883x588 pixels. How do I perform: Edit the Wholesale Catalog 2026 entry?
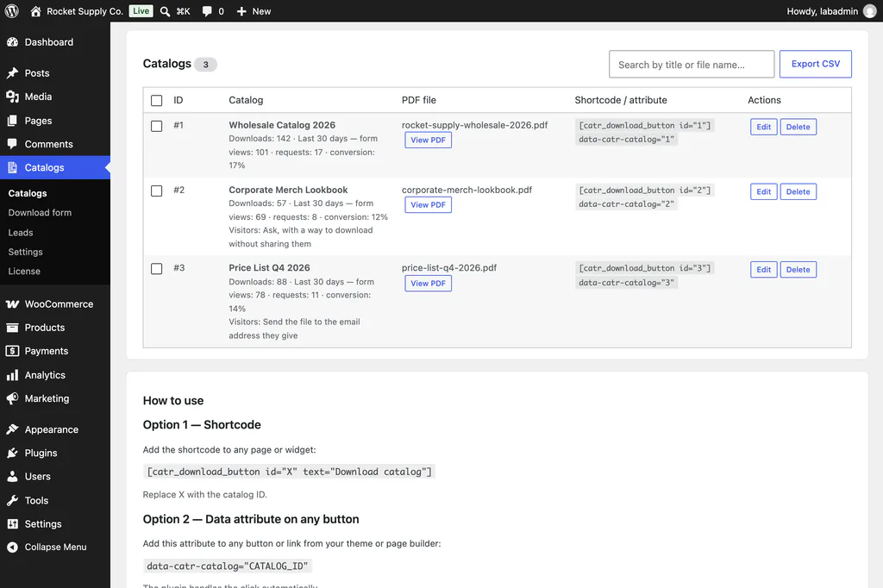[764, 127]
